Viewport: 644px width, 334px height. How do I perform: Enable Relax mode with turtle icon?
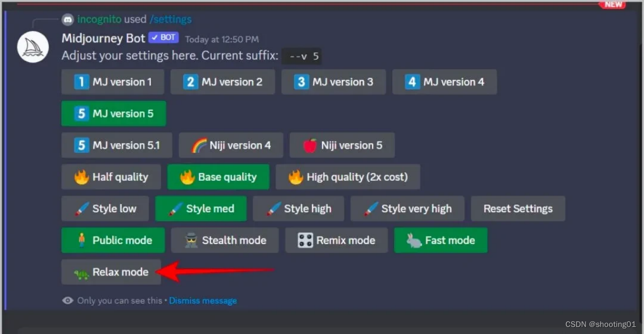111,272
